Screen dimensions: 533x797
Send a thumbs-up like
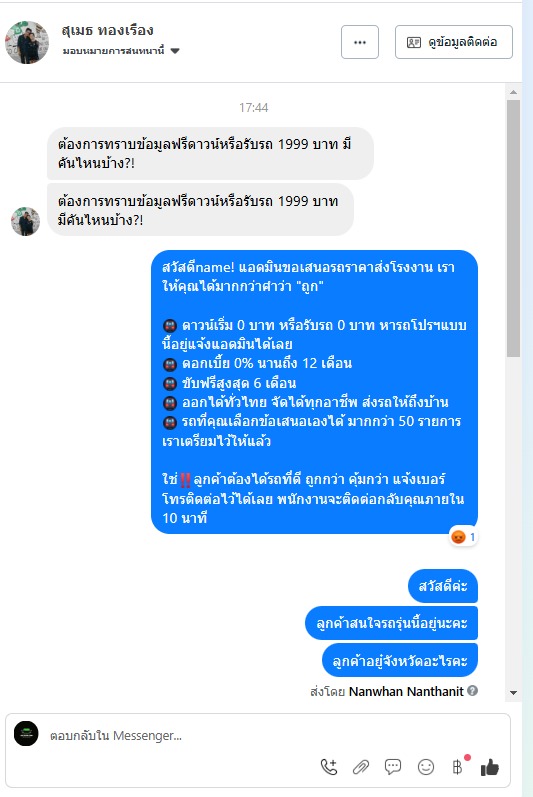[490, 767]
